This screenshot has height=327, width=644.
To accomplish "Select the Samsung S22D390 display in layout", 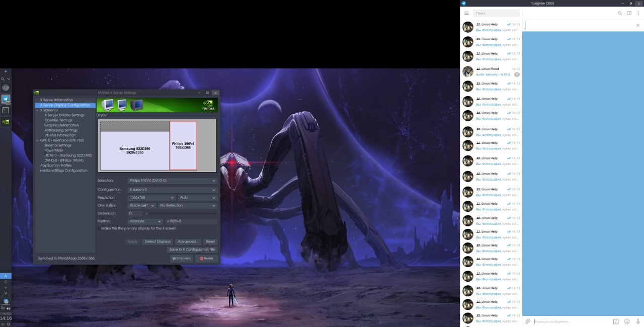I will tap(135, 150).
